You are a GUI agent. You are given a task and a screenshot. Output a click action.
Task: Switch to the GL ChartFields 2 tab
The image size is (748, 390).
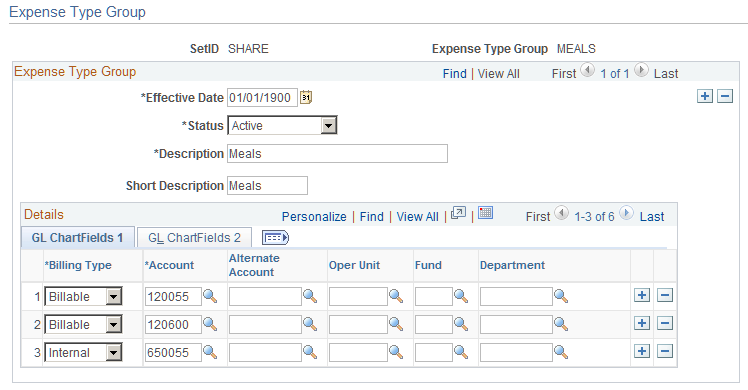194,237
